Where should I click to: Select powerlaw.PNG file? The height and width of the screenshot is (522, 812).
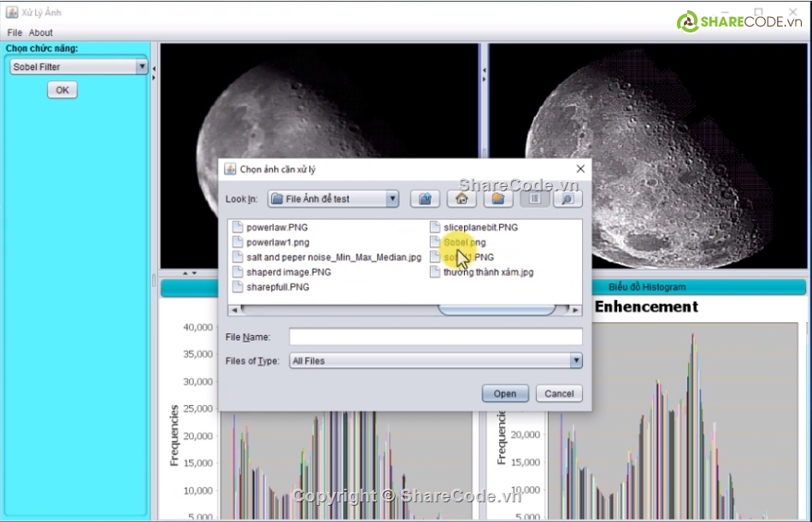pos(277,227)
